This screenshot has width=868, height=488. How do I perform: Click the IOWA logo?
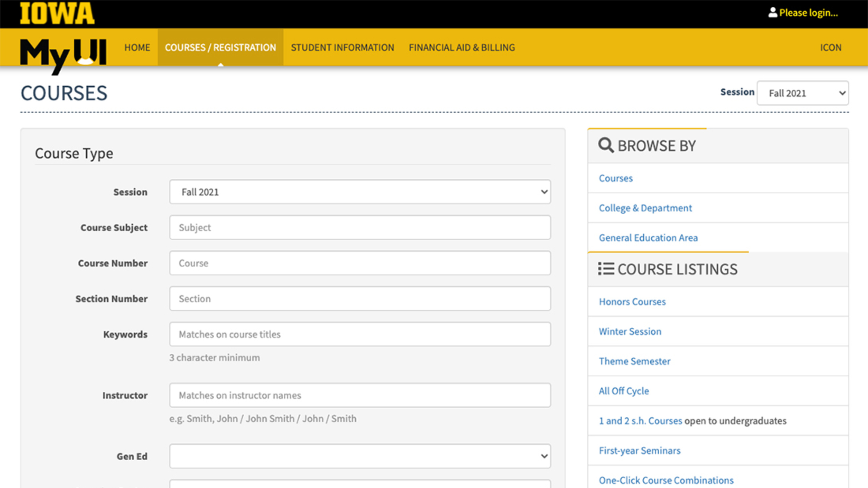tap(57, 13)
